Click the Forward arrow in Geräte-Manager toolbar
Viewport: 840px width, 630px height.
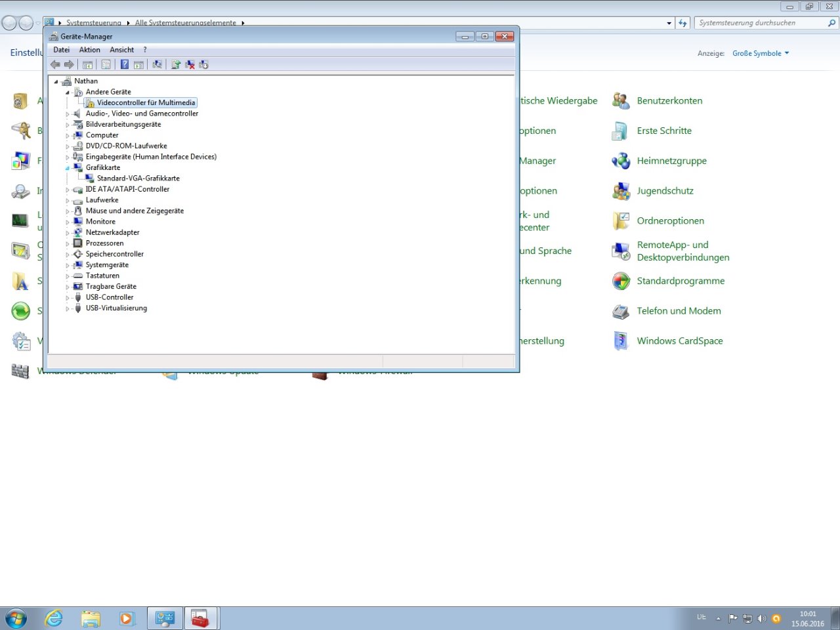coord(69,64)
